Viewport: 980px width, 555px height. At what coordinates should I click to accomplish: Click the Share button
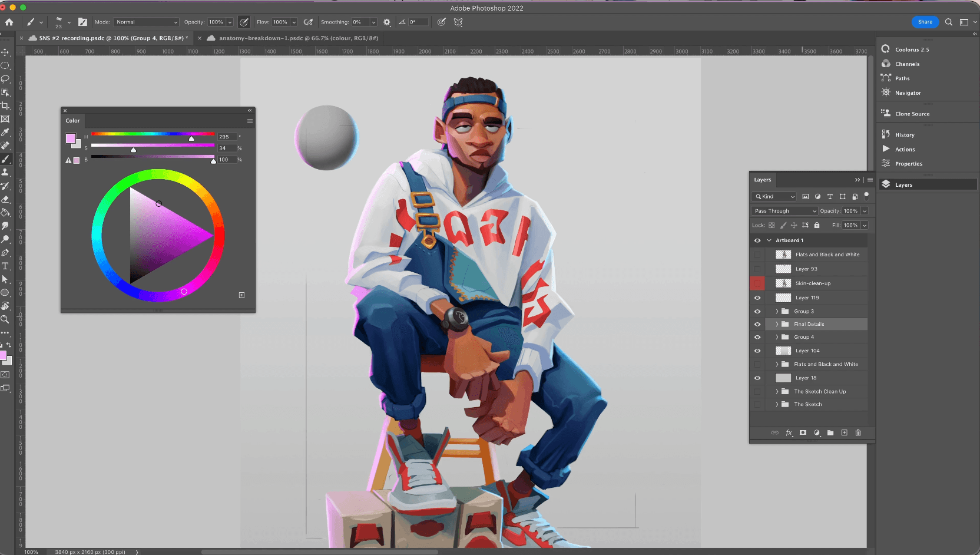(925, 22)
